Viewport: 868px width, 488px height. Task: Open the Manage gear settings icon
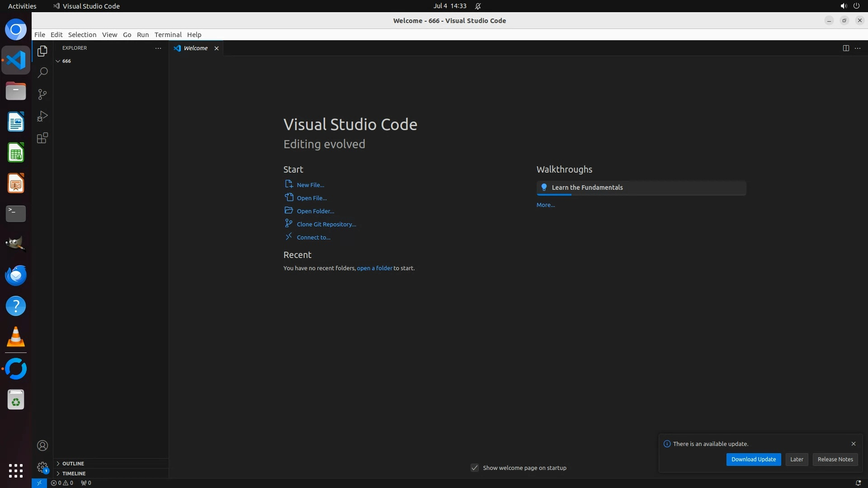coord(42,467)
